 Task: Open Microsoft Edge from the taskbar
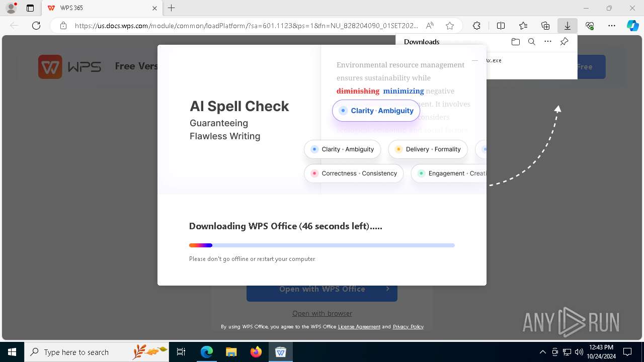(x=207, y=352)
